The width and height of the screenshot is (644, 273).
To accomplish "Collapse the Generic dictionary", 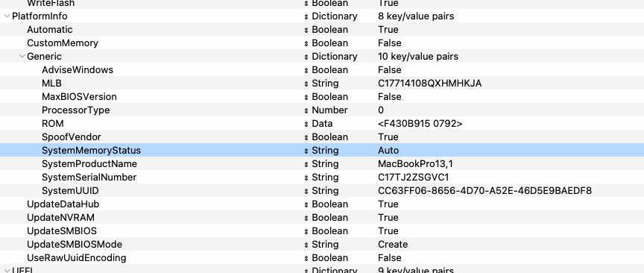I will pos(22,57).
